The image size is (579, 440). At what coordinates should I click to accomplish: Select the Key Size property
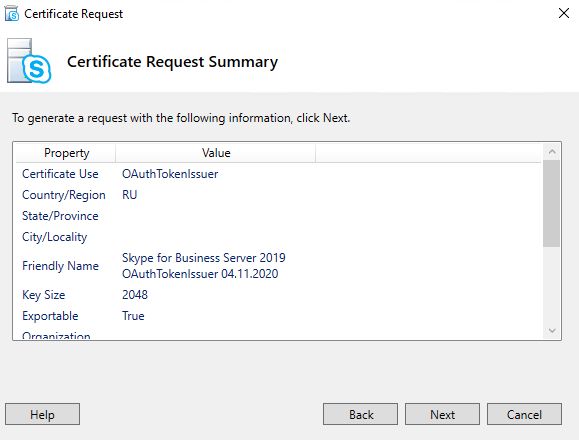pos(44,295)
